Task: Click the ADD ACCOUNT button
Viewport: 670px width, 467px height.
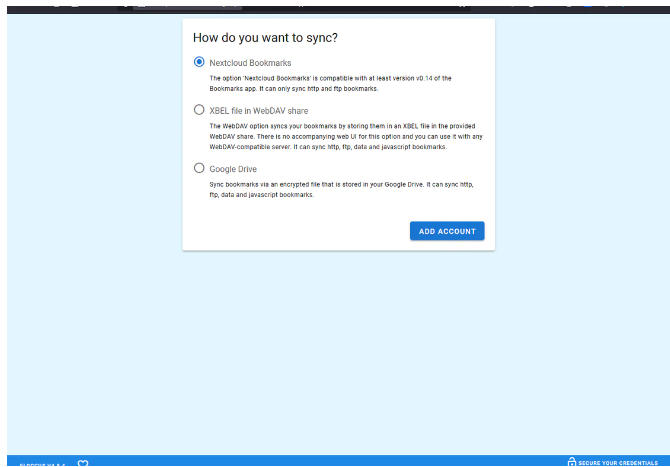Action: (447, 231)
